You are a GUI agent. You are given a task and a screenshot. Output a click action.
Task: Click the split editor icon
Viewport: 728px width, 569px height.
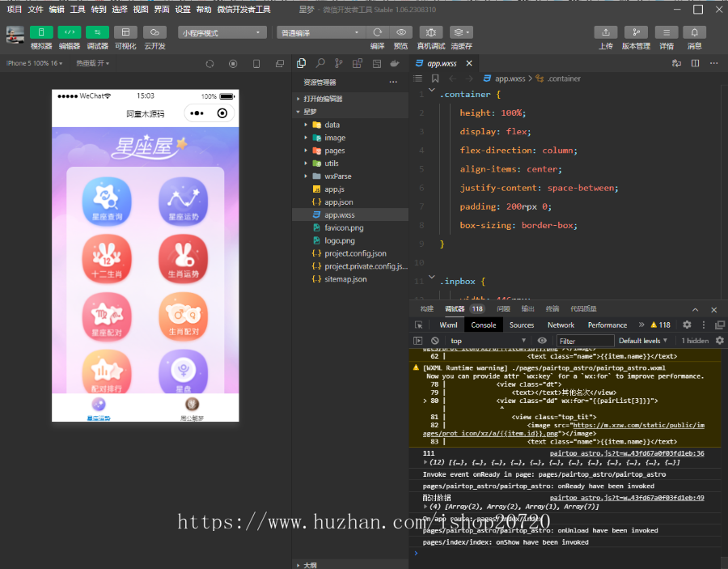pos(695,63)
